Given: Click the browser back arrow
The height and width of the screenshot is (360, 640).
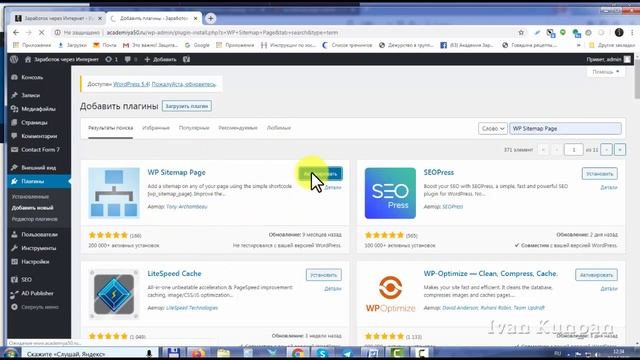Looking at the screenshot, I should pyautogui.click(x=16, y=33).
